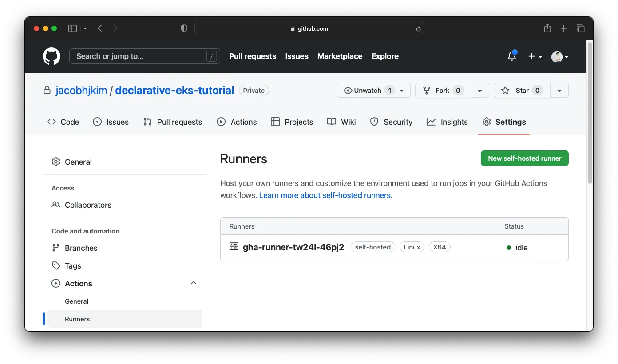Reload the page using the reload icon
Screen dimensions: 618x364
pyautogui.click(x=418, y=28)
